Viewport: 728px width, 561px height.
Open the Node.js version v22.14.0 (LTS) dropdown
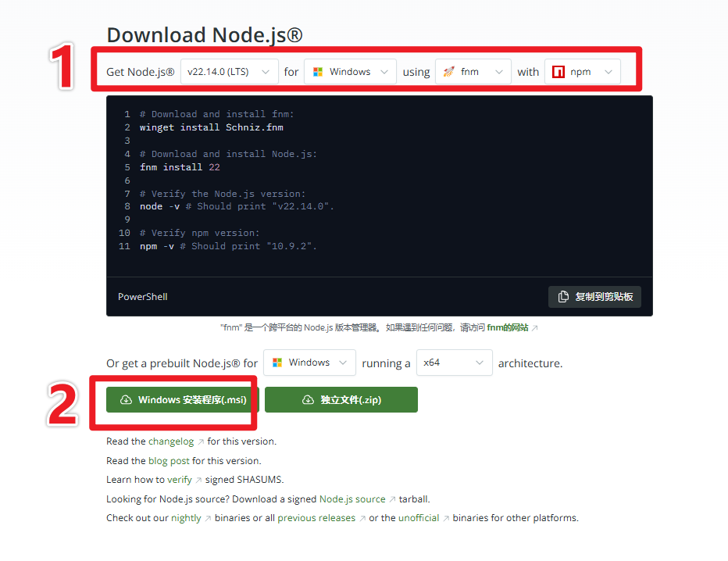[230, 72]
